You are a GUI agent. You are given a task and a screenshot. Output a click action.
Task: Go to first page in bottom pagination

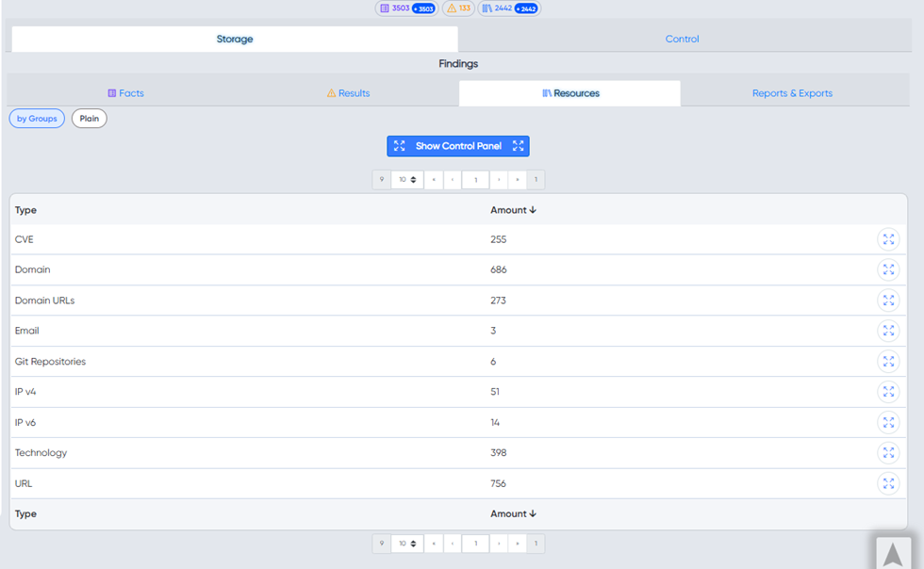[x=434, y=544]
